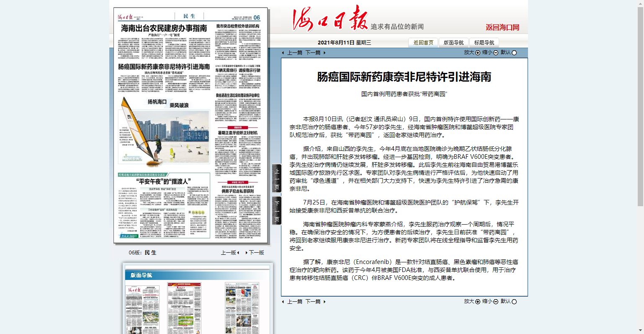The height and width of the screenshot is (334, 644).
Task: Click the subtitle 国内首例用药患者获批"带药离园"
Action: click(x=404, y=94)
